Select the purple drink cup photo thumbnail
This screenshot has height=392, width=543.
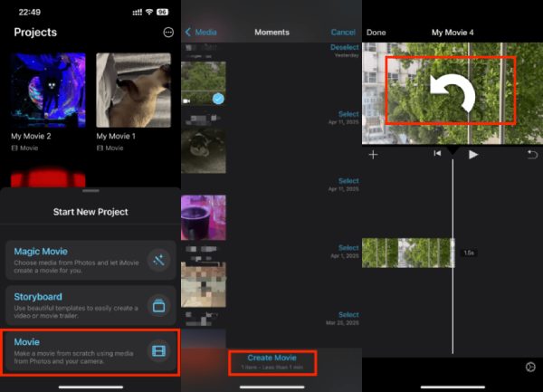(204, 217)
